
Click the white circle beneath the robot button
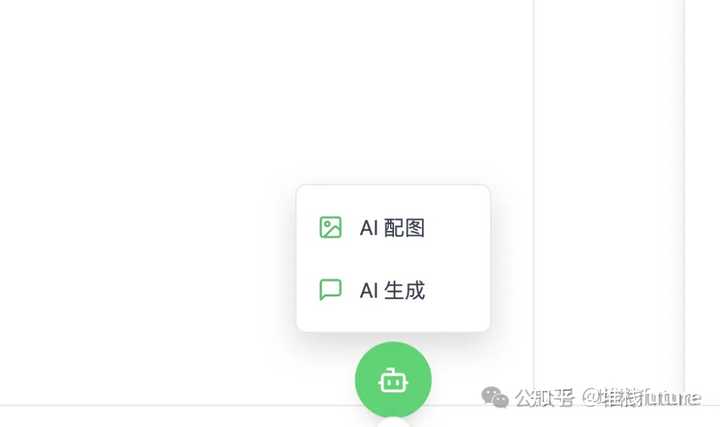point(393,423)
